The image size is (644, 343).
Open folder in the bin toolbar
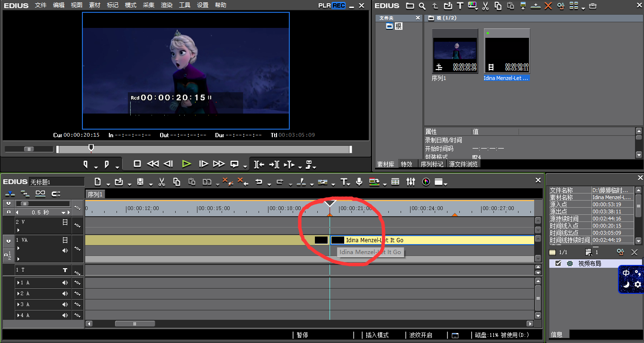point(410,6)
